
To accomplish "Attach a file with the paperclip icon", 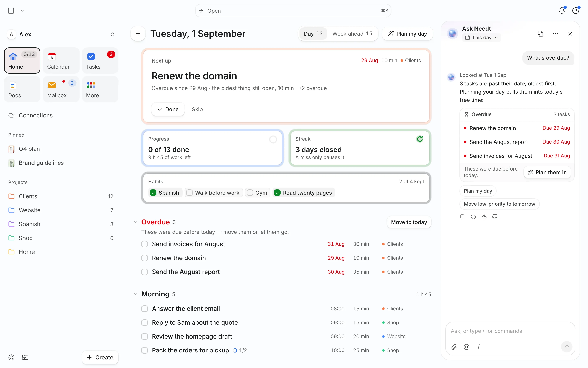I will [x=454, y=347].
